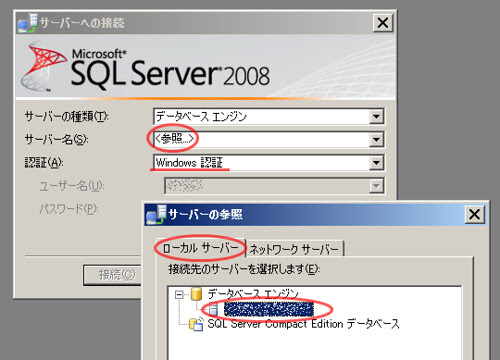Select SQL Server Compact Edition データベース item
The height and width of the screenshot is (360, 500).
click(x=303, y=324)
